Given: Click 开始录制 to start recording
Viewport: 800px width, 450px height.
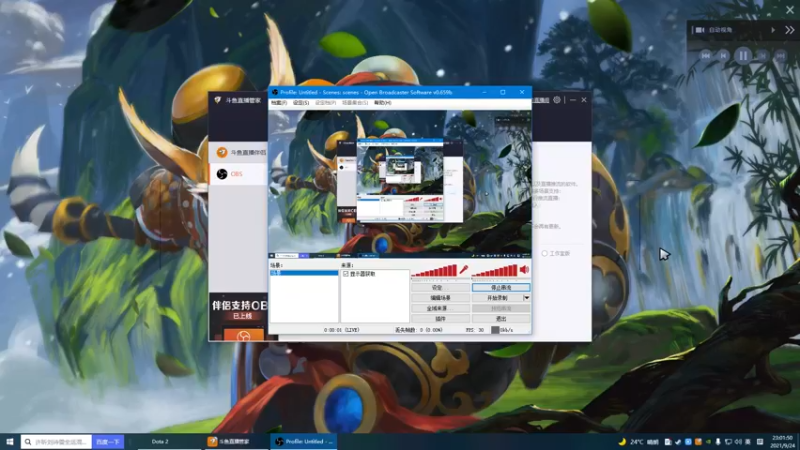Looking at the screenshot, I should (497, 298).
